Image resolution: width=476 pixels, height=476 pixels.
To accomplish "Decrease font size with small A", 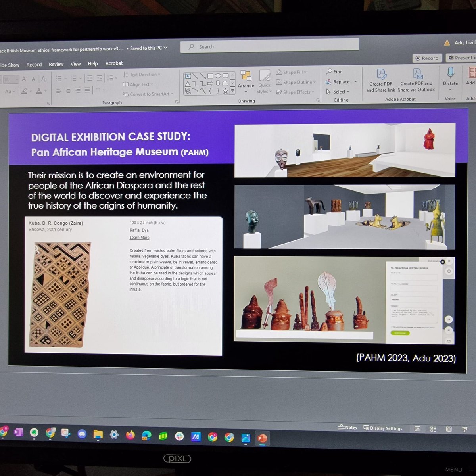I will [x=33, y=79].
